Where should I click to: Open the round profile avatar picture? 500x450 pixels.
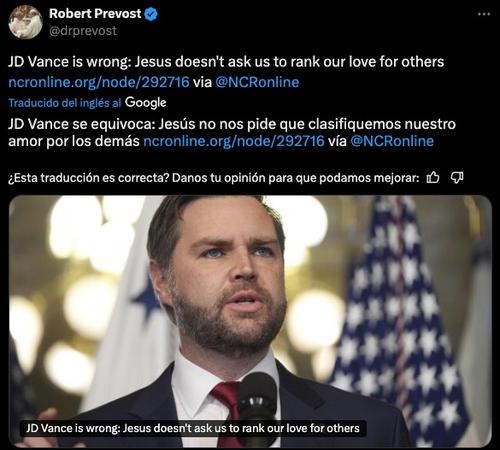(x=25, y=22)
